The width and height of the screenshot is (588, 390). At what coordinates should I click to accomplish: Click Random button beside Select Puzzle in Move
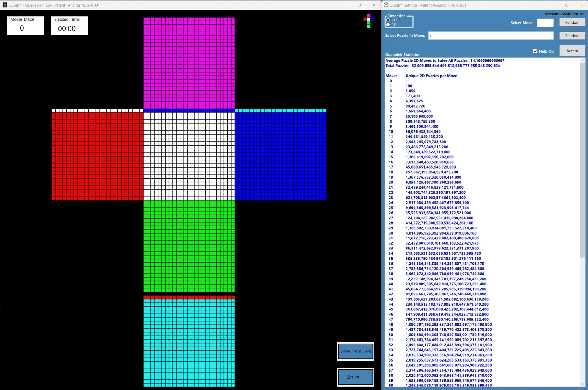(x=572, y=35)
